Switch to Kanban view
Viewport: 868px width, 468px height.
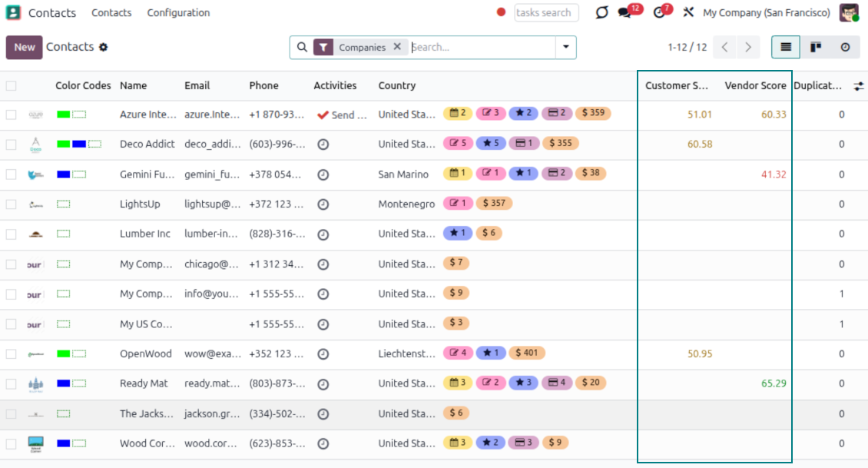tap(816, 47)
